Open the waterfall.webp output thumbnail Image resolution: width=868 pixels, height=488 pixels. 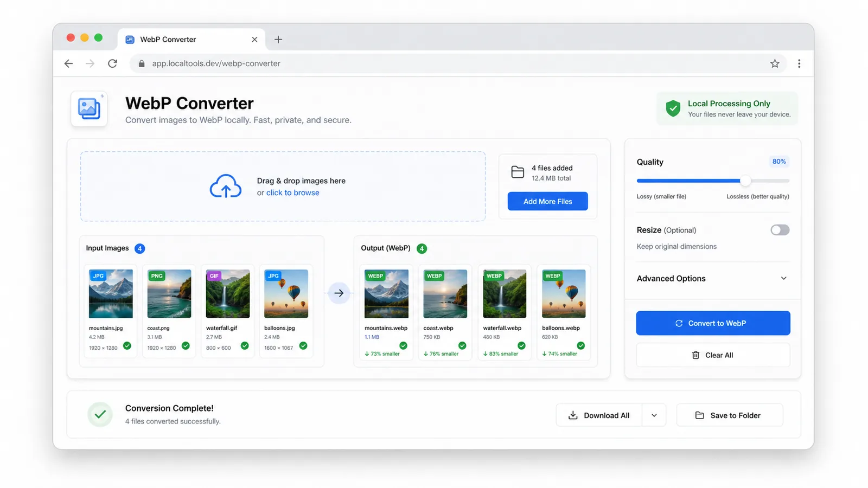click(505, 293)
